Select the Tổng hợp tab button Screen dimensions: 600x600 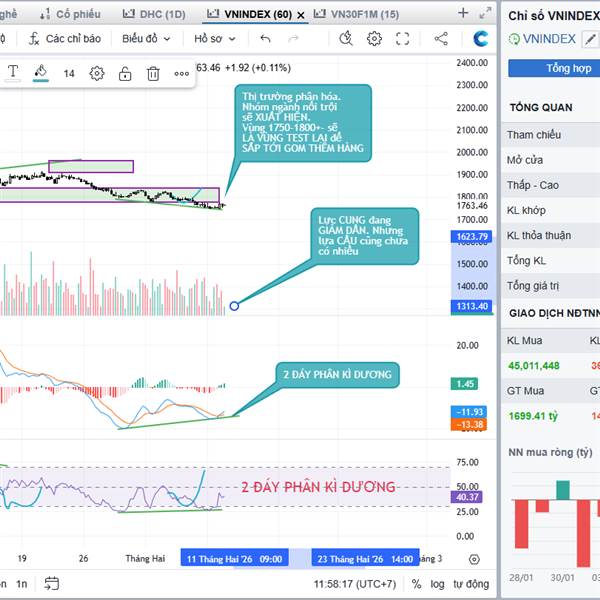[x=554, y=68]
